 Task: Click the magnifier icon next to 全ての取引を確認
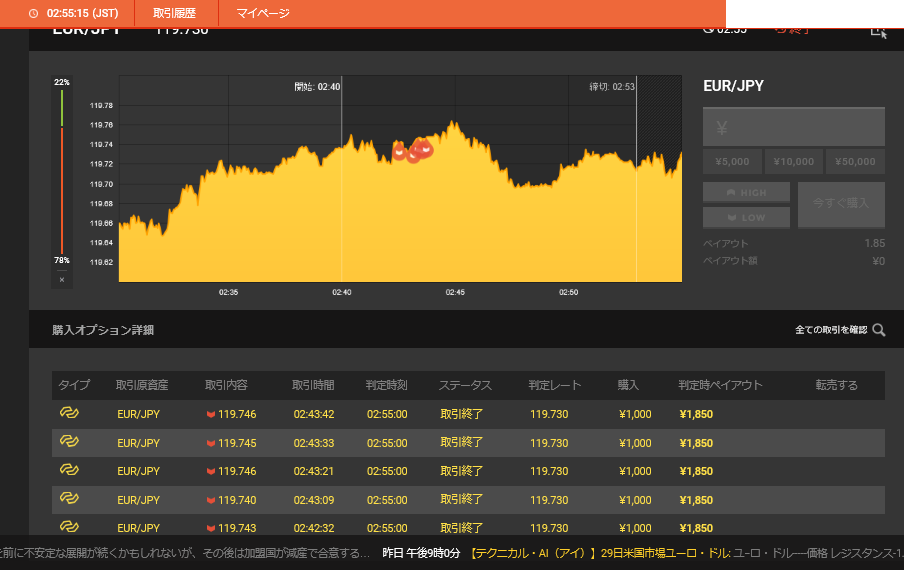point(878,330)
